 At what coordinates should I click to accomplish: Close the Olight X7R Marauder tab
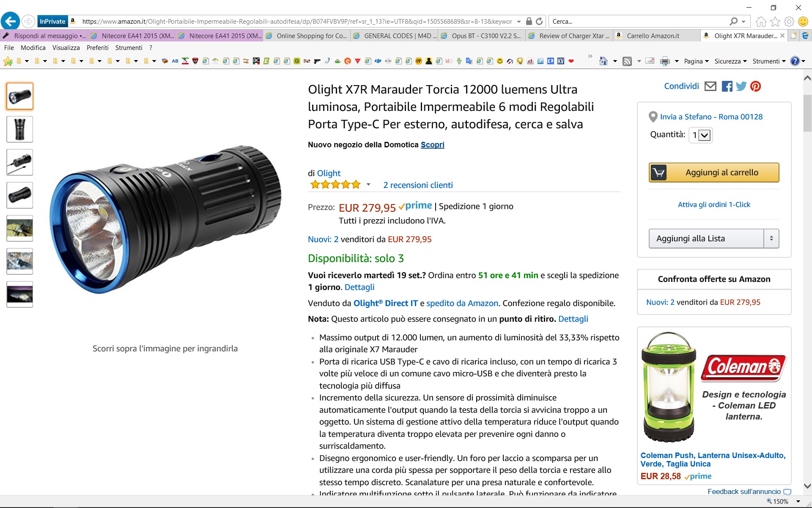point(782,36)
